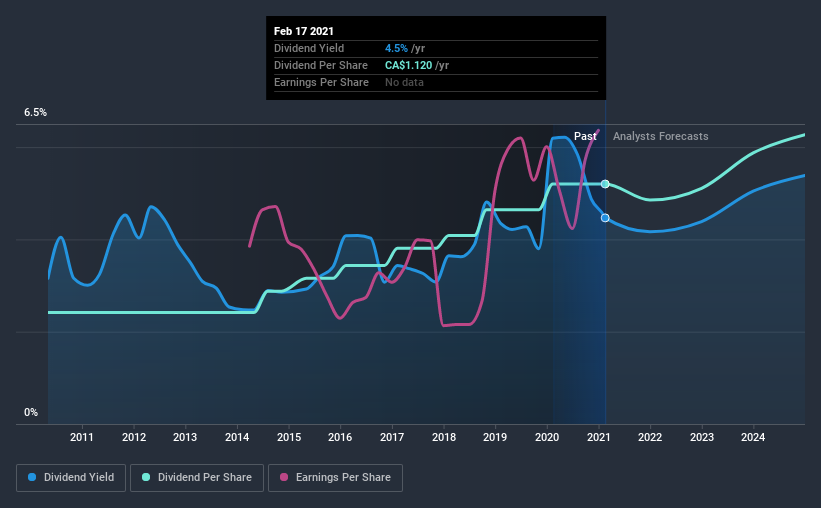Screen dimensions: 821x508
Task: Click the 2015 x-axis label
Action: tap(289, 437)
